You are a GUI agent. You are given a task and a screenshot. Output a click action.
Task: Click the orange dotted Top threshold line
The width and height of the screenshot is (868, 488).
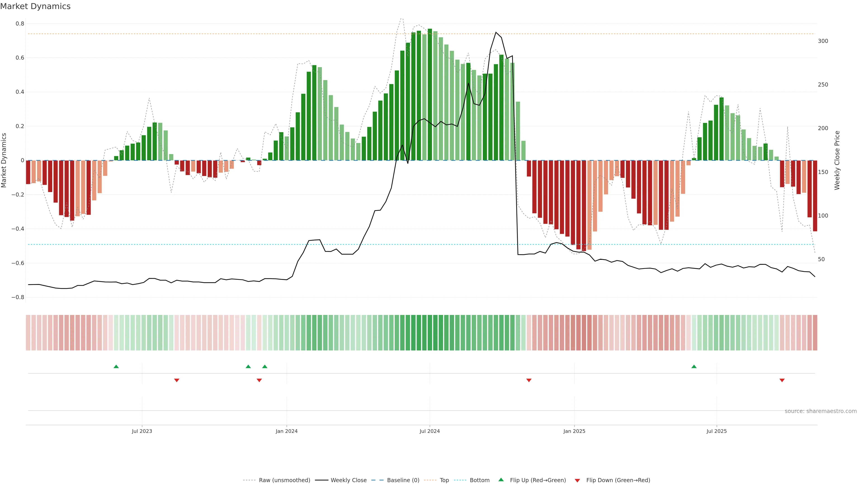click(x=202, y=34)
